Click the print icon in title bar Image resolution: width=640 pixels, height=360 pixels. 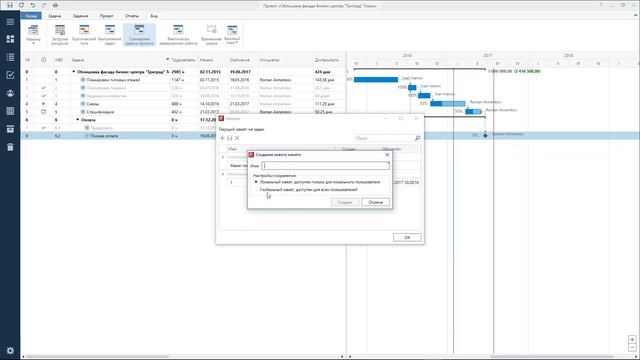point(55,5)
